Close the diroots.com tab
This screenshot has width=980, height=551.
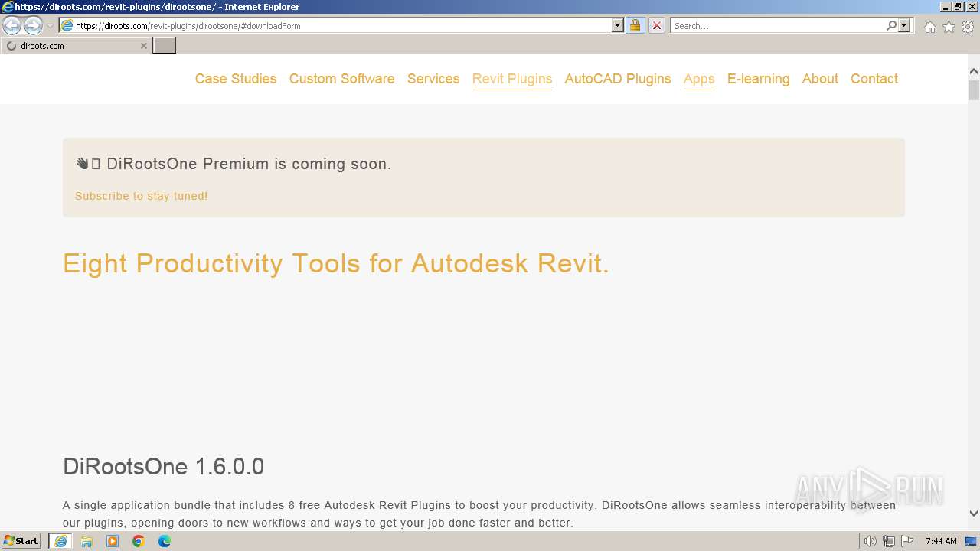point(143,46)
